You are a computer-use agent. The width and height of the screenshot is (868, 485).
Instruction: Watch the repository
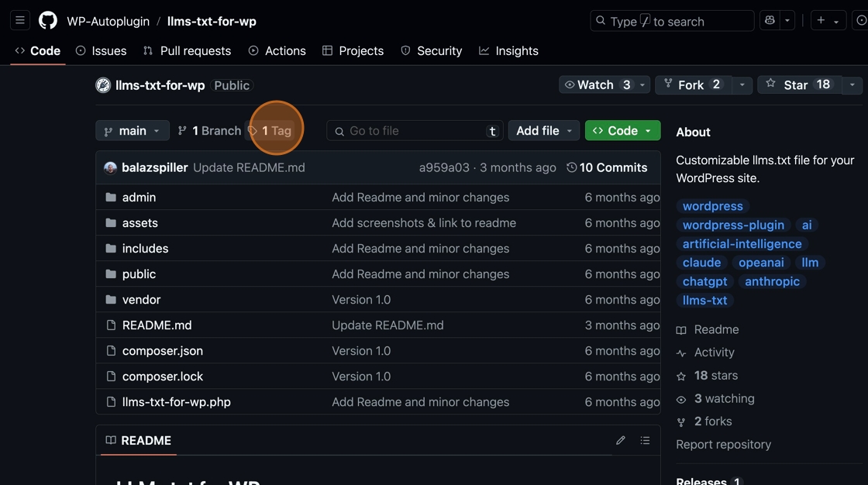coord(596,84)
